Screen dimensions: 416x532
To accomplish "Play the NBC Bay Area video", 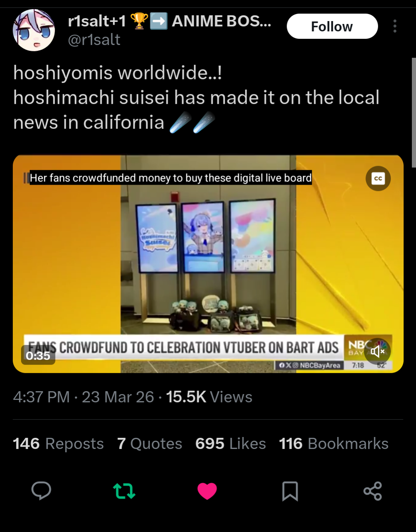I will (x=208, y=264).
